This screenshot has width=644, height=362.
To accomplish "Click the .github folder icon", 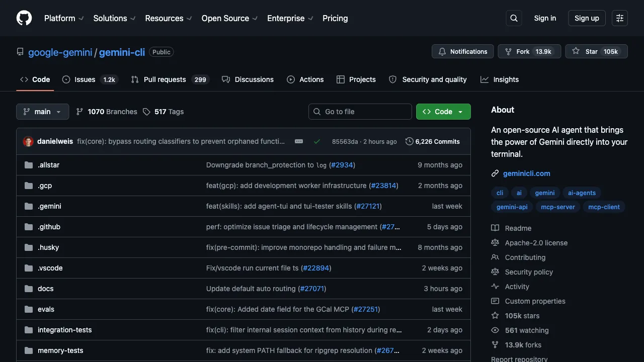I will (x=29, y=227).
